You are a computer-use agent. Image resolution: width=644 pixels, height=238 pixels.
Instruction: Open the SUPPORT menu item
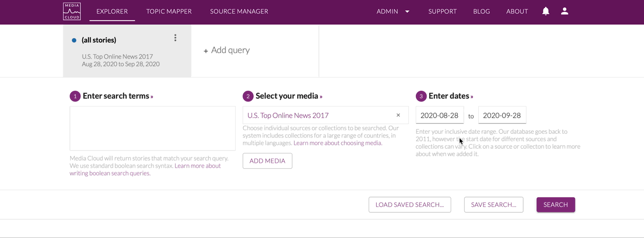point(443,11)
